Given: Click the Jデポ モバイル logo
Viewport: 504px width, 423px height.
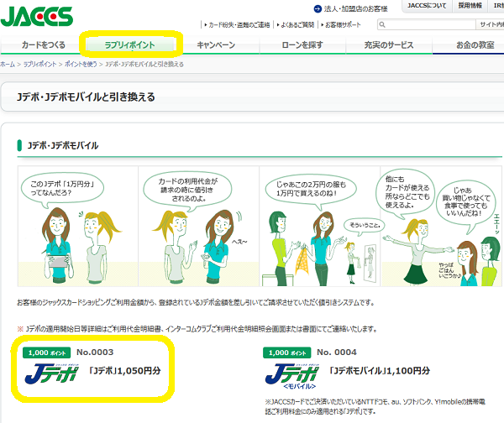Looking at the screenshot, I should point(292,377).
